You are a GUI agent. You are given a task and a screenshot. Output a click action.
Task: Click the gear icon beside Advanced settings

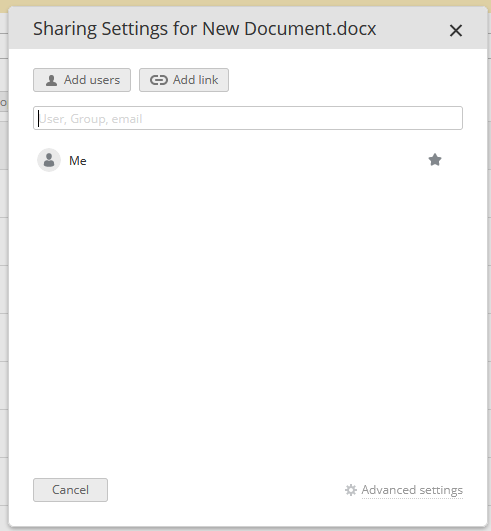pyautogui.click(x=351, y=490)
